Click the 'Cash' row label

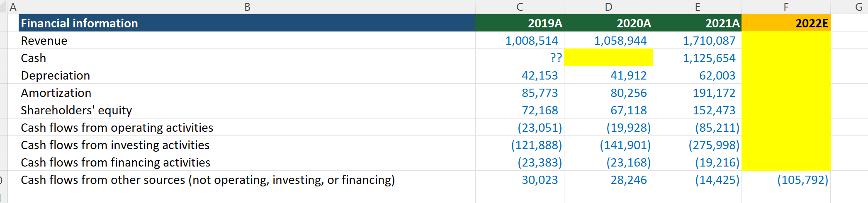(34, 58)
